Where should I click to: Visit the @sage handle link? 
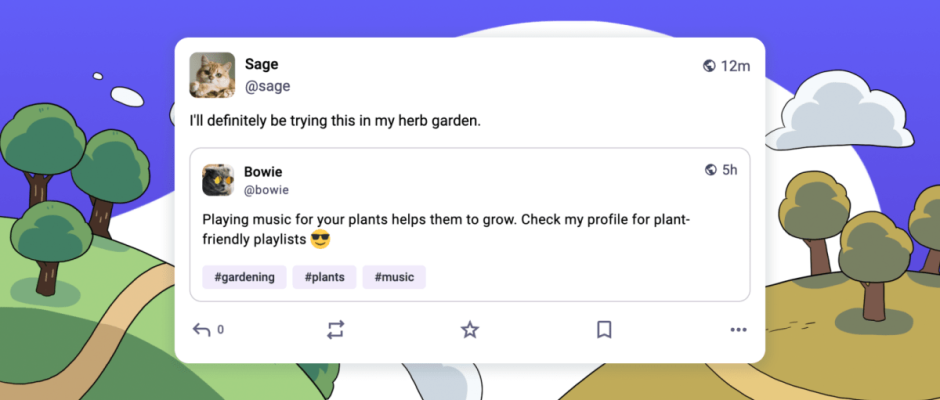[268, 86]
